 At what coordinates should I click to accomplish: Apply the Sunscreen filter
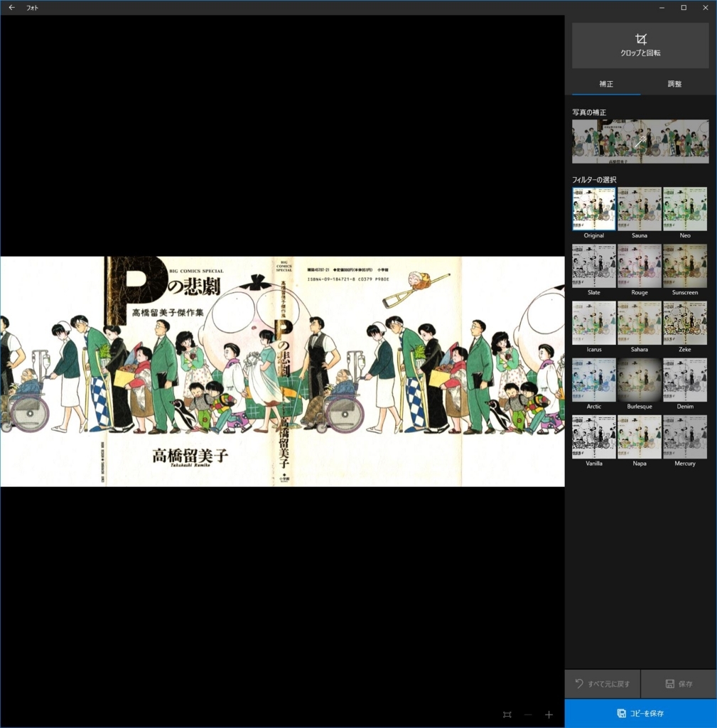pos(685,266)
